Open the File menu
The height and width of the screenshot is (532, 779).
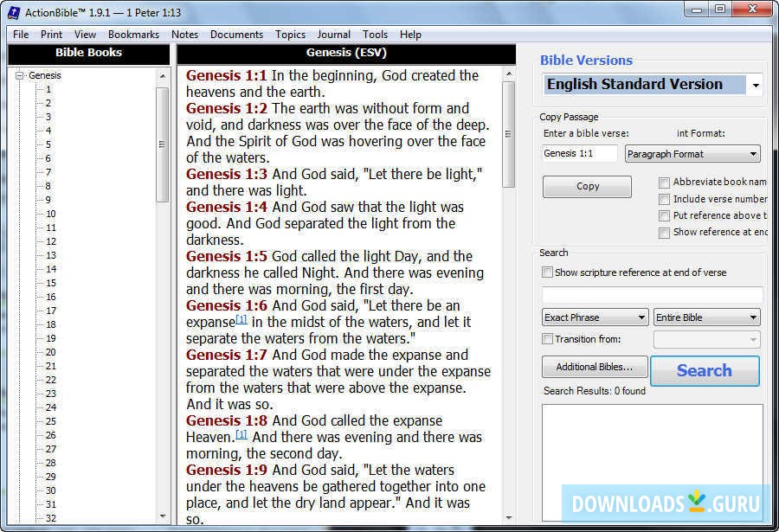(x=19, y=35)
